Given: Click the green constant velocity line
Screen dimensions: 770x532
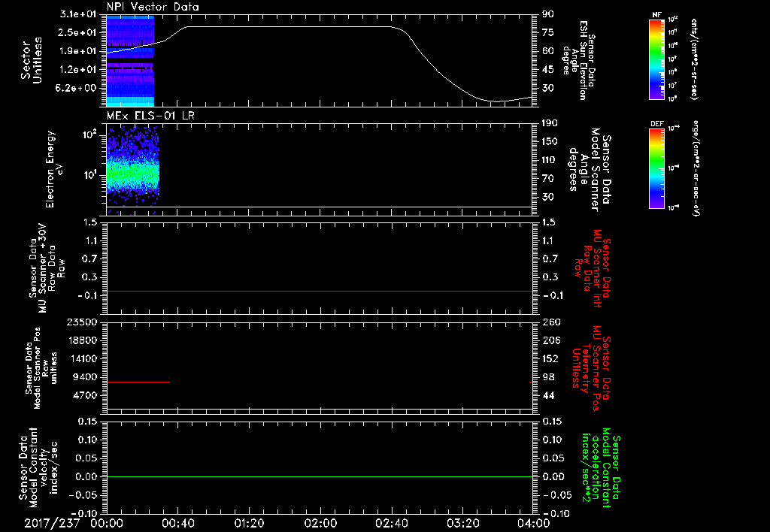Looking at the screenshot, I should pyautogui.click(x=319, y=476).
